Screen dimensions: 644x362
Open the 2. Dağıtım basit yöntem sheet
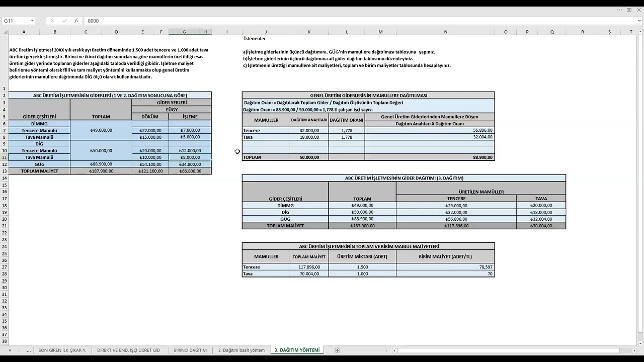coord(242,350)
